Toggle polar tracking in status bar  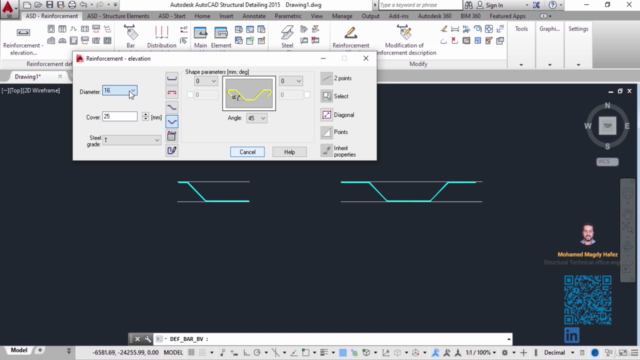pyautogui.click(x=257, y=353)
